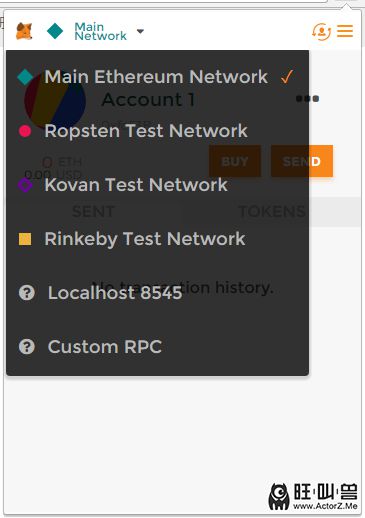The width and height of the screenshot is (365, 518).
Task: Choose Localhost 8545 entry
Action: 115,293
